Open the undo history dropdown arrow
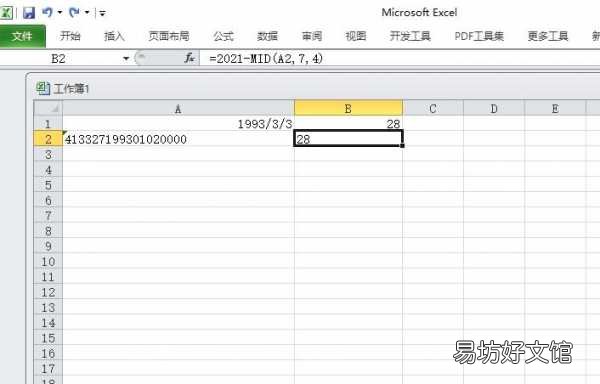Viewport: 600px width, 384px height. tap(60, 13)
